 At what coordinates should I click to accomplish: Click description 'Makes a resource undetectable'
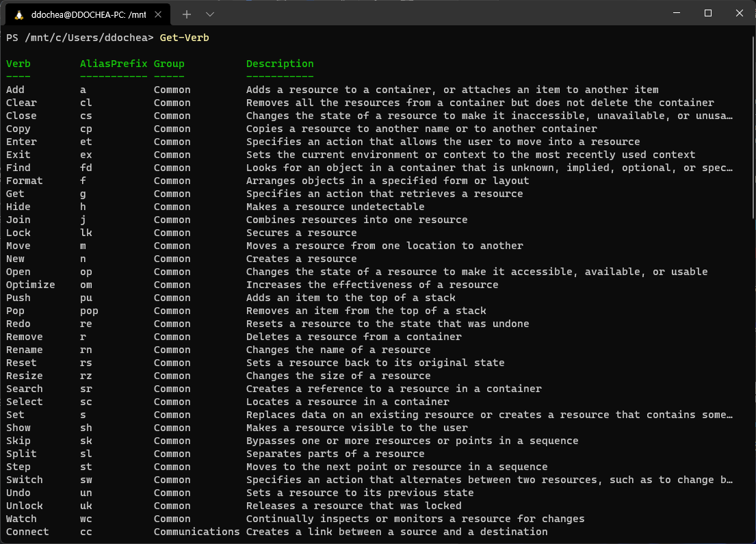[335, 207]
